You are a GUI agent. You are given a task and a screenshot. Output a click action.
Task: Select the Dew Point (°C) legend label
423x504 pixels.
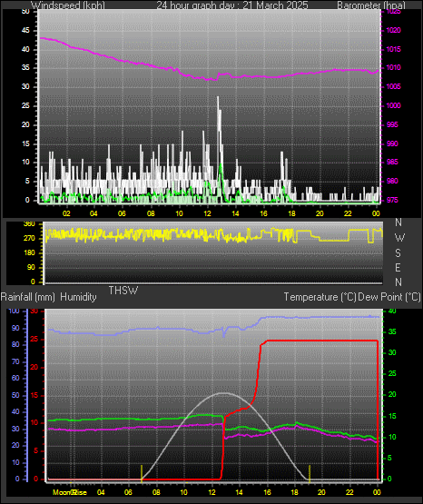(x=389, y=297)
